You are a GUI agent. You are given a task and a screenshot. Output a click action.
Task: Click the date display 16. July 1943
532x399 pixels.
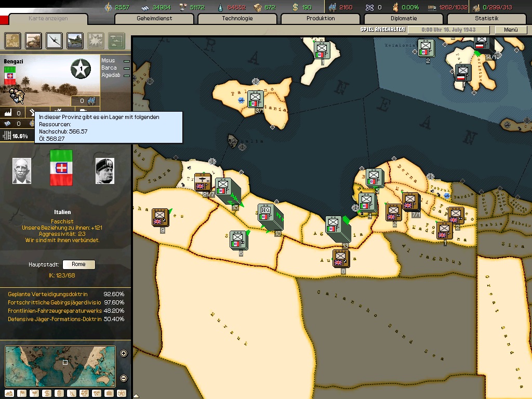448,30
